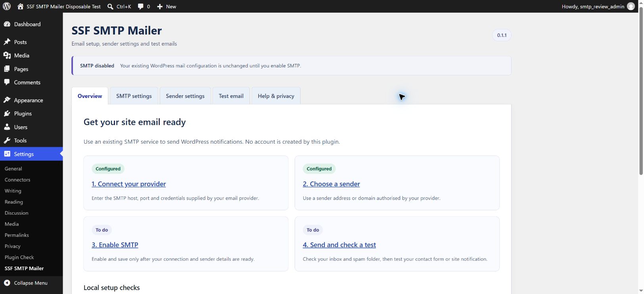Open Users from the sidebar
Screen dimensions: 644x294
pyautogui.click(x=31, y=127)
